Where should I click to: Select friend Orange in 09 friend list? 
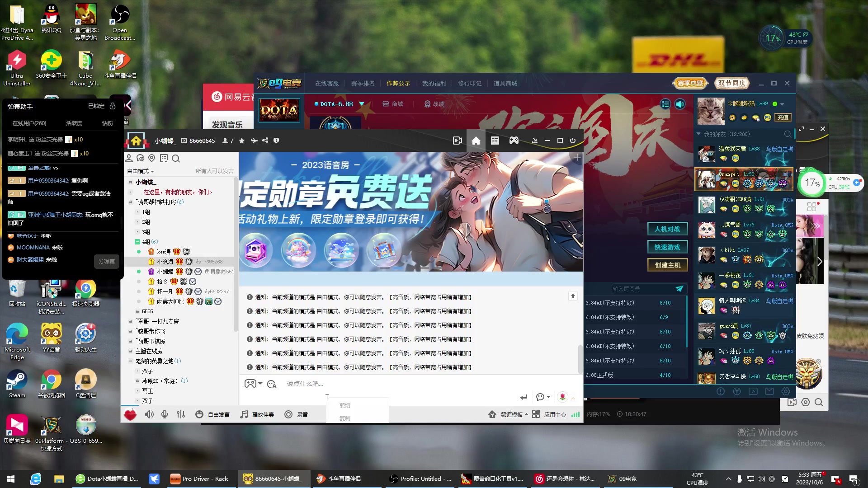[x=744, y=179]
